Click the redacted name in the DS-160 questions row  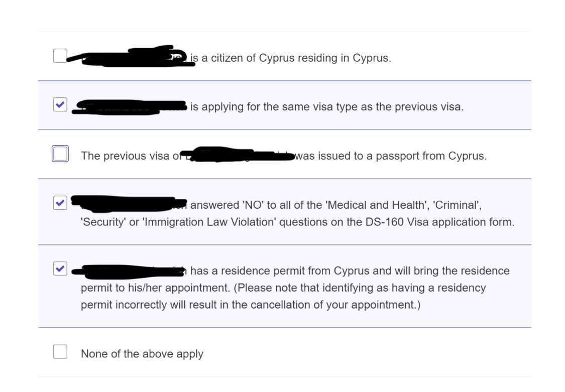(128, 204)
